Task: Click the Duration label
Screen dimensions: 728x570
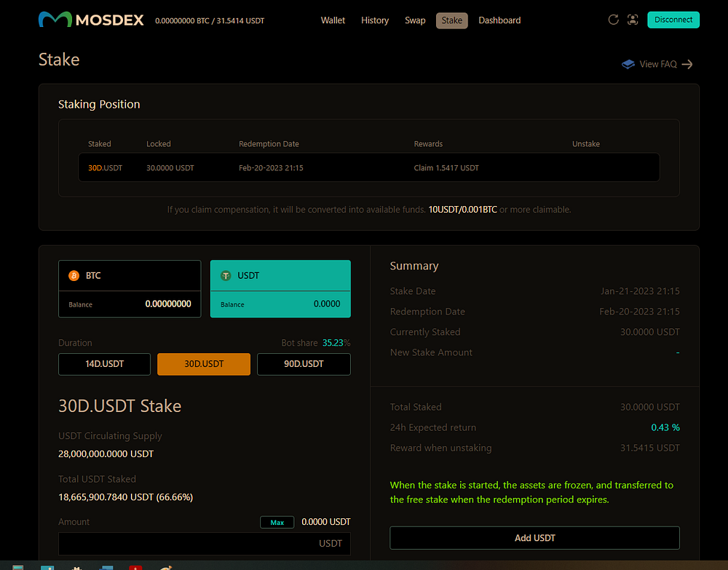Action: pos(75,343)
